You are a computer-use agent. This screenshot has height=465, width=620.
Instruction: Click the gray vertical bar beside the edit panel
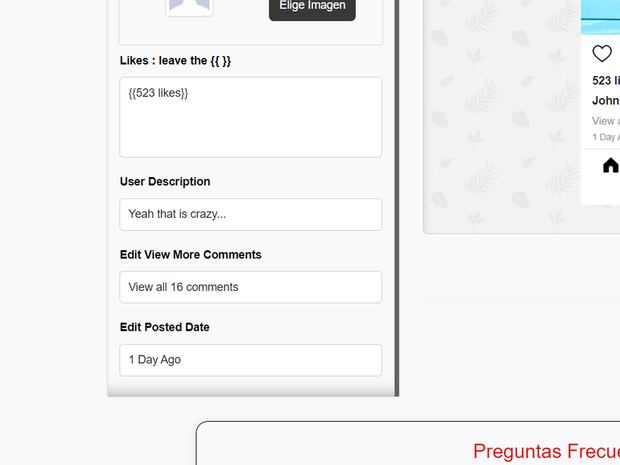tap(396, 200)
